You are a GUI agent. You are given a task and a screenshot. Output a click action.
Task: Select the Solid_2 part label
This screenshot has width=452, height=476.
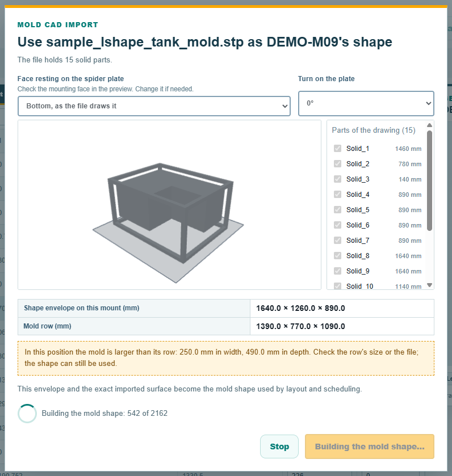pyautogui.click(x=358, y=164)
